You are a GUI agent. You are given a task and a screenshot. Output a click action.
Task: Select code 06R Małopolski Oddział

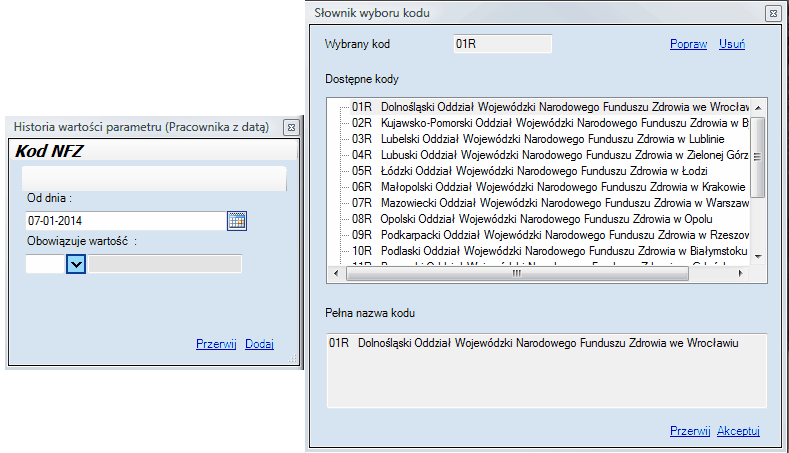[548, 187]
